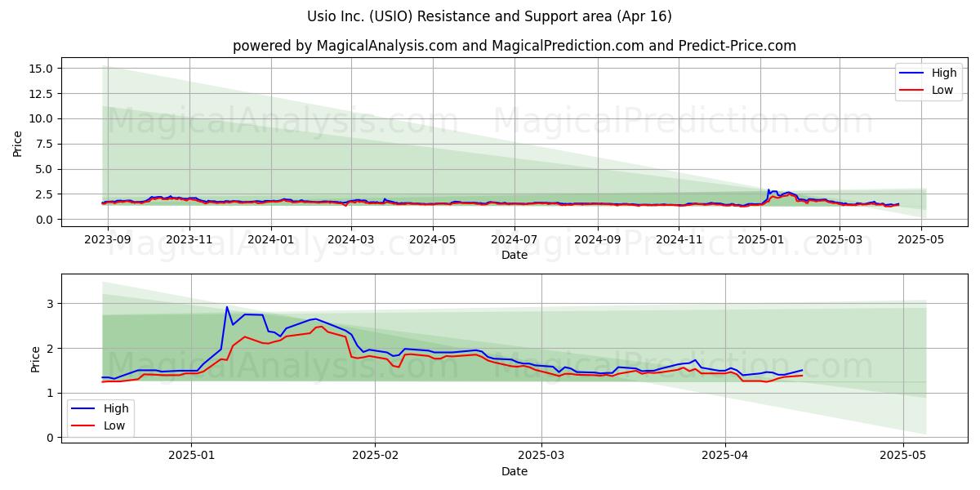Screen dimensions: 980x490
Task: Click the '2025-05' label on the bottom x-axis
Action: click(x=902, y=457)
